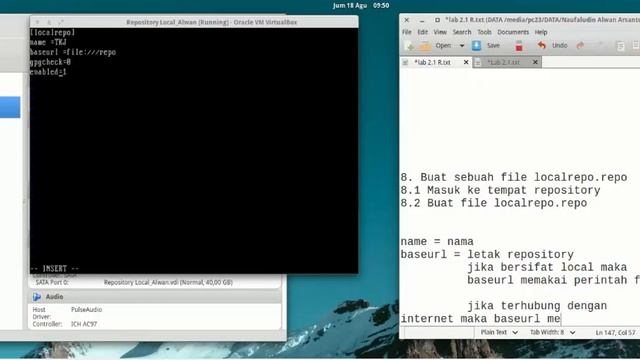Image resolution: width=640 pixels, height=360 pixels.
Task: Click the Open label in the editor toolbar
Action: pyautogui.click(x=443, y=46)
